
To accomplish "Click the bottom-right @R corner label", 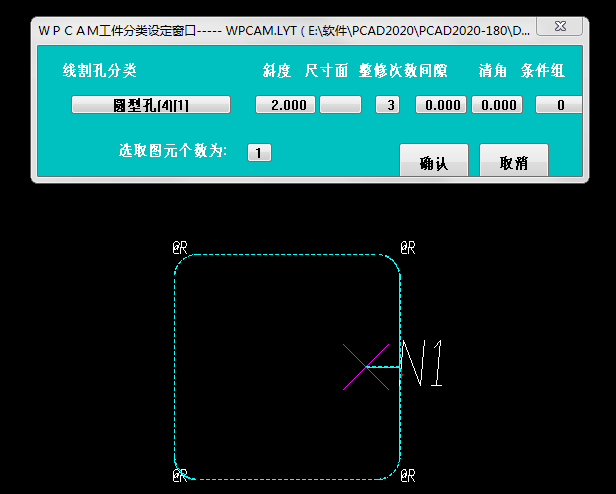I will click(408, 476).
